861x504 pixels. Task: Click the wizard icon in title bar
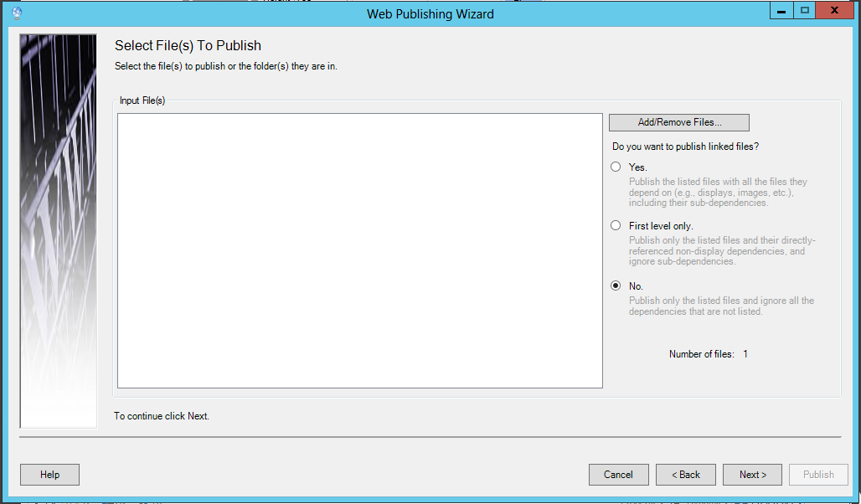tap(17, 13)
